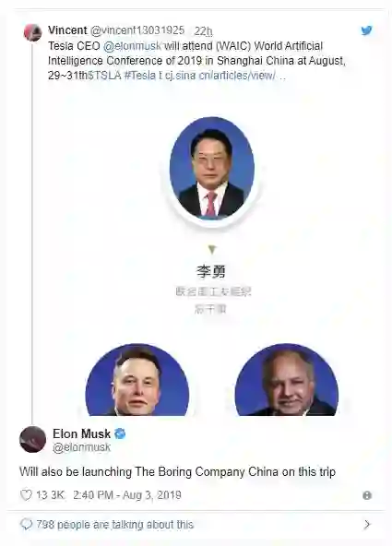Open the $TSLA cashtag link

[104, 76]
